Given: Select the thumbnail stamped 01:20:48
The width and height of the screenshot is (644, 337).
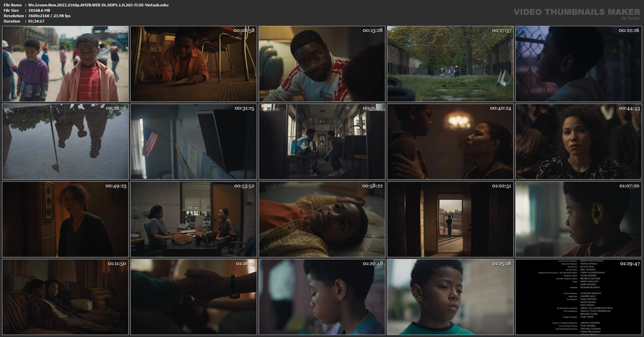Looking at the screenshot, I should [x=322, y=297].
